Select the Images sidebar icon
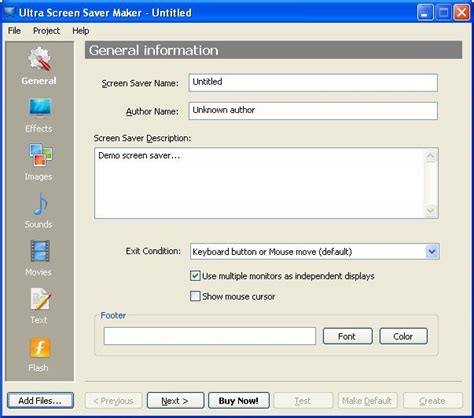 pyautogui.click(x=40, y=155)
